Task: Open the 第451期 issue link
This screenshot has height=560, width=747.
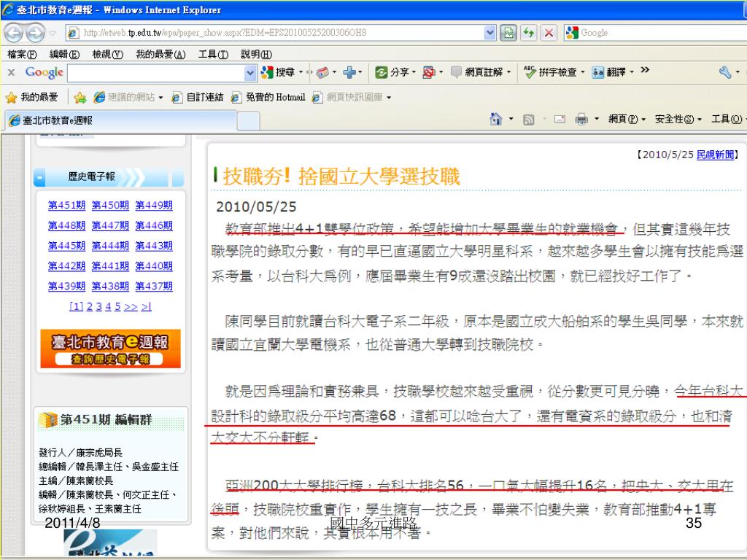Action: (66, 205)
